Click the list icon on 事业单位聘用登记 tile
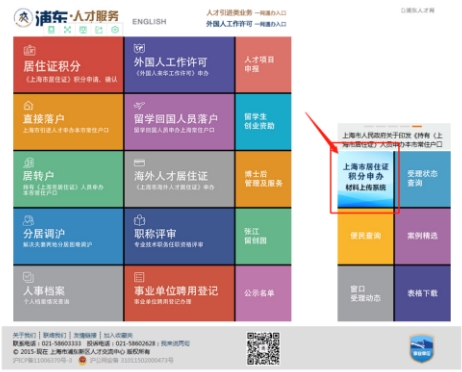The image size is (462, 372). point(139,277)
